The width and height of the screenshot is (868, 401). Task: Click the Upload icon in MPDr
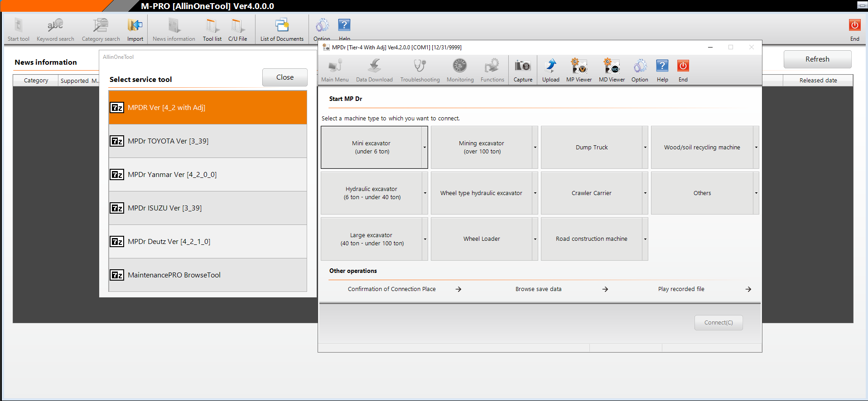tap(551, 67)
